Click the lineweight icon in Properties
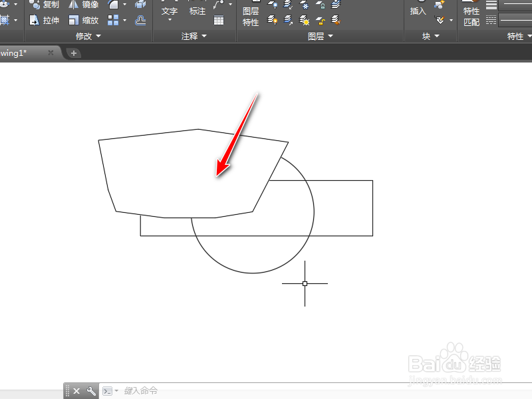This screenshot has width=532, height=399. (x=491, y=5)
